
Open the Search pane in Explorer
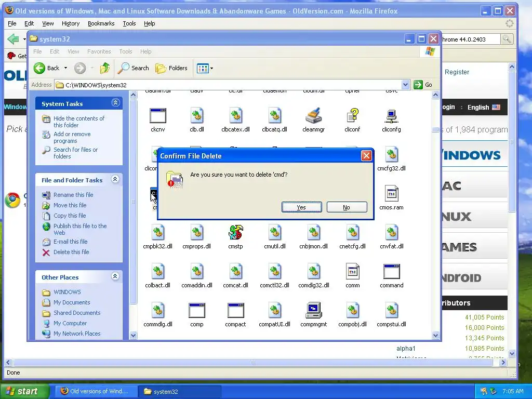(134, 68)
